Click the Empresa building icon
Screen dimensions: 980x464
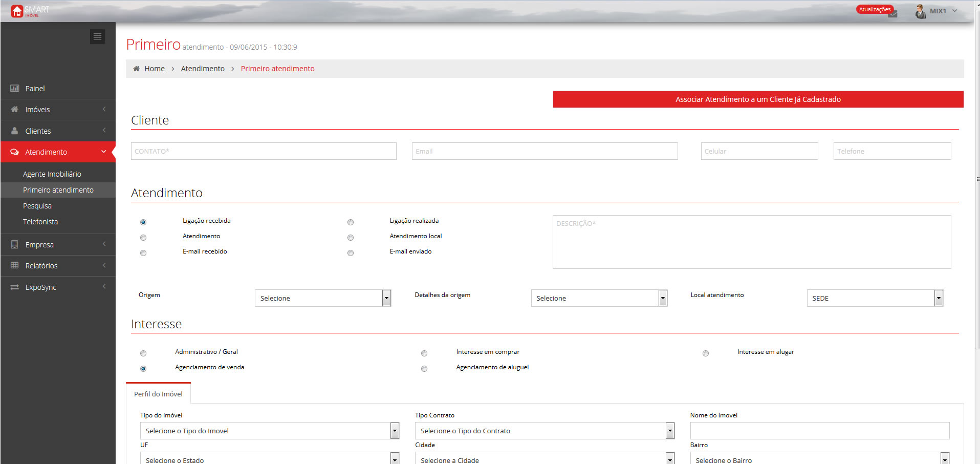click(15, 245)
